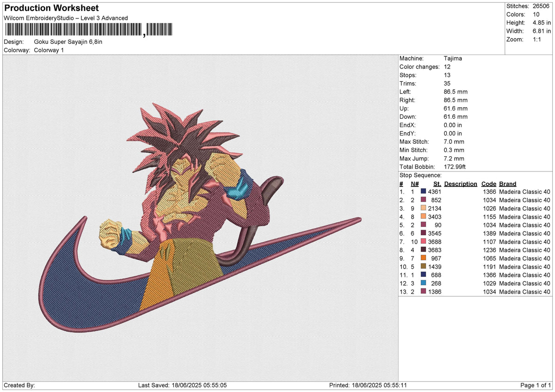Select stitch count 4361 in stop 1
555x392 pixels.
click(x=435, y=192)
